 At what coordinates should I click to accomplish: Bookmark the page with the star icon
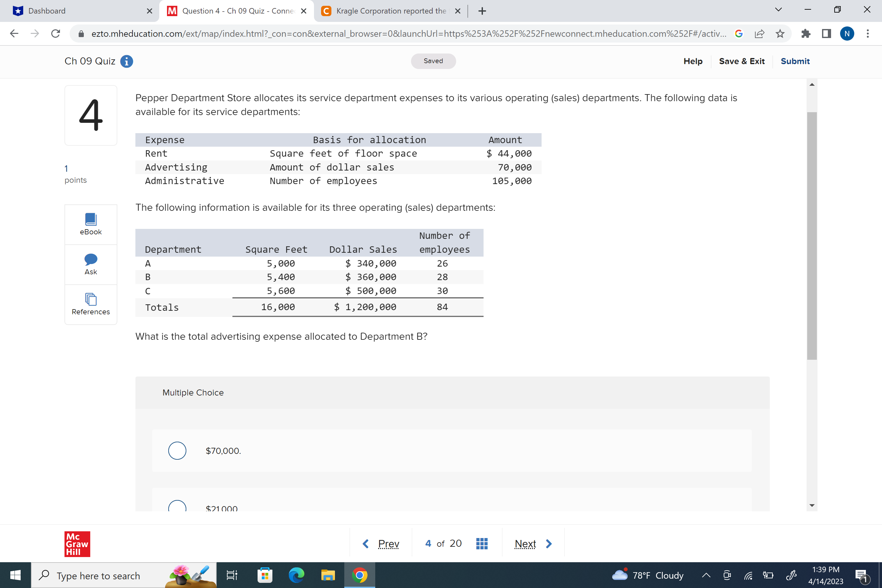780,34
